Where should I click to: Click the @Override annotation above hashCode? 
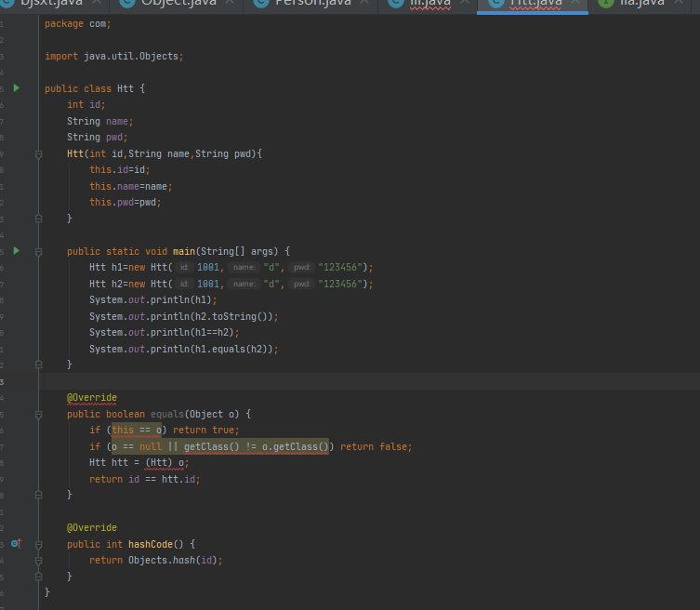click(x=92, y=527)
